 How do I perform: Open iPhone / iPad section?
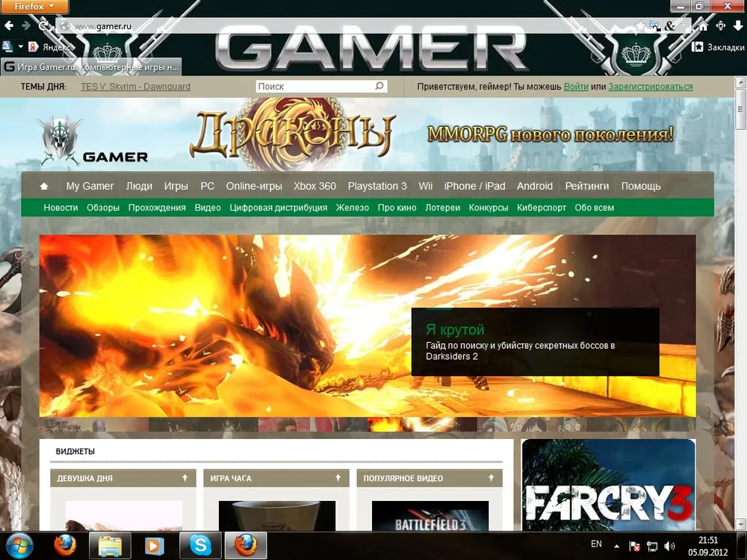pyautogui.click(x=474, y=186)
